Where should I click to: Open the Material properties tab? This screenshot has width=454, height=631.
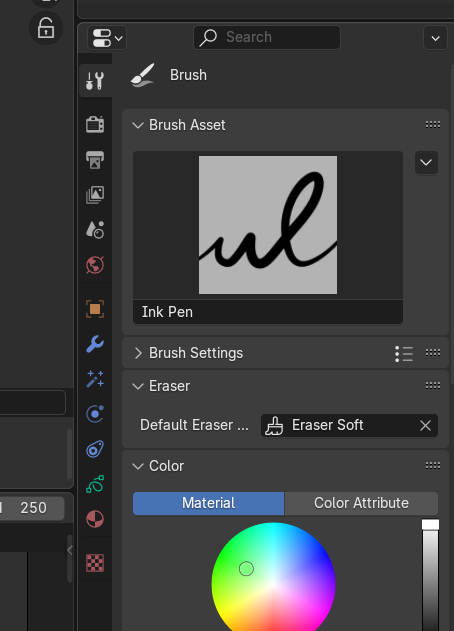95,519
